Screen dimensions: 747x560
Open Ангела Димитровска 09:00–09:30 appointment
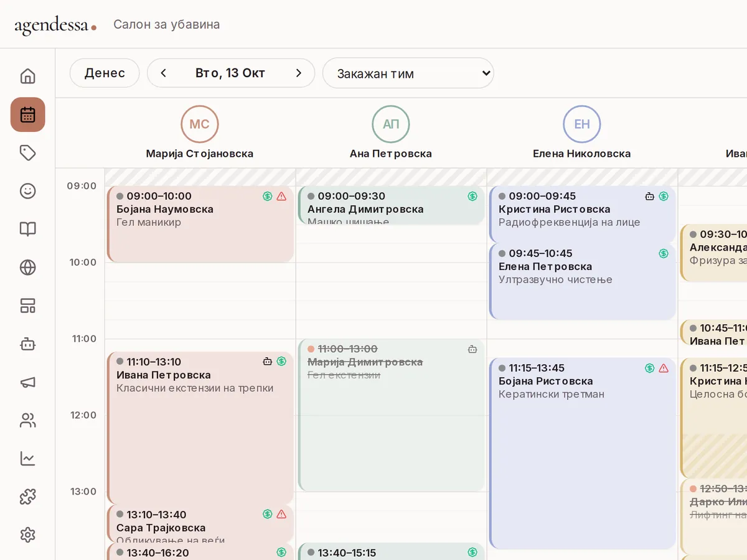(x=392, y=205)
